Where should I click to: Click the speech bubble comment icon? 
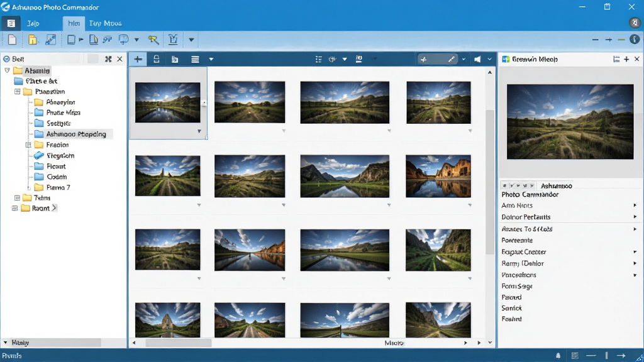(x=123, y=40)
